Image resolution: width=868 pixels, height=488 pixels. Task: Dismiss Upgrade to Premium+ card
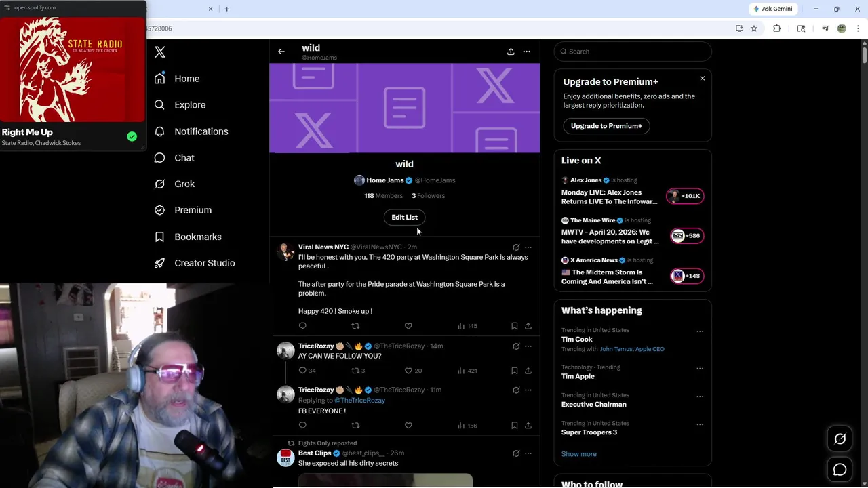[x=703, y=79]
